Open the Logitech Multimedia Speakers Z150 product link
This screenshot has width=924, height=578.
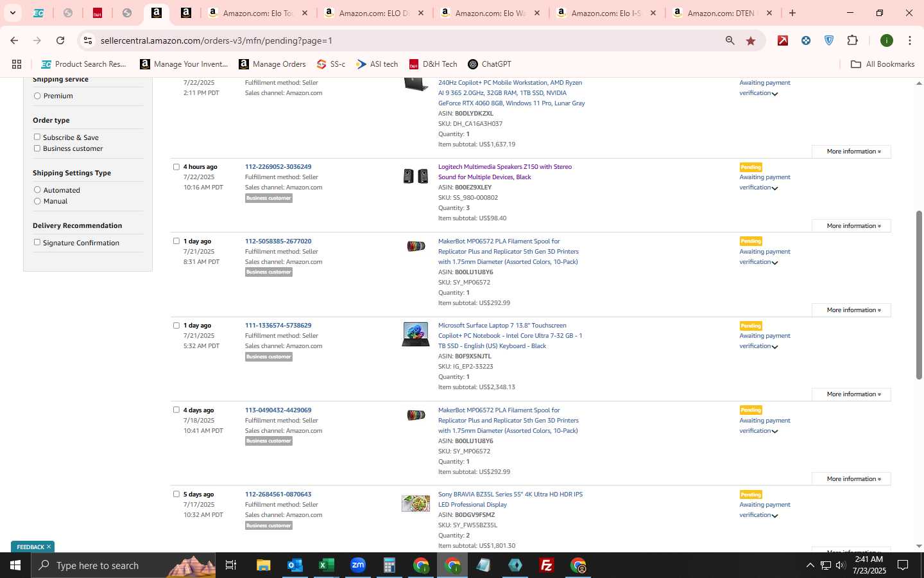click(505, 172)
